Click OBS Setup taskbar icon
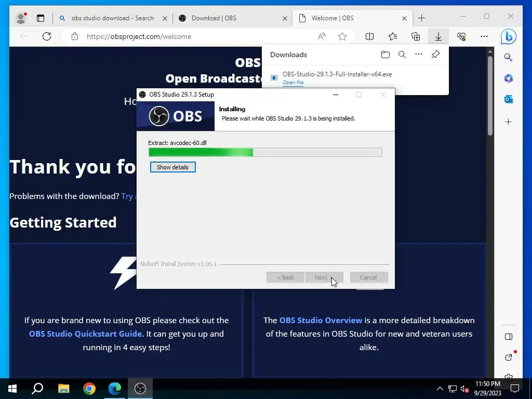532x399 pixels. [x=140, y=389]
